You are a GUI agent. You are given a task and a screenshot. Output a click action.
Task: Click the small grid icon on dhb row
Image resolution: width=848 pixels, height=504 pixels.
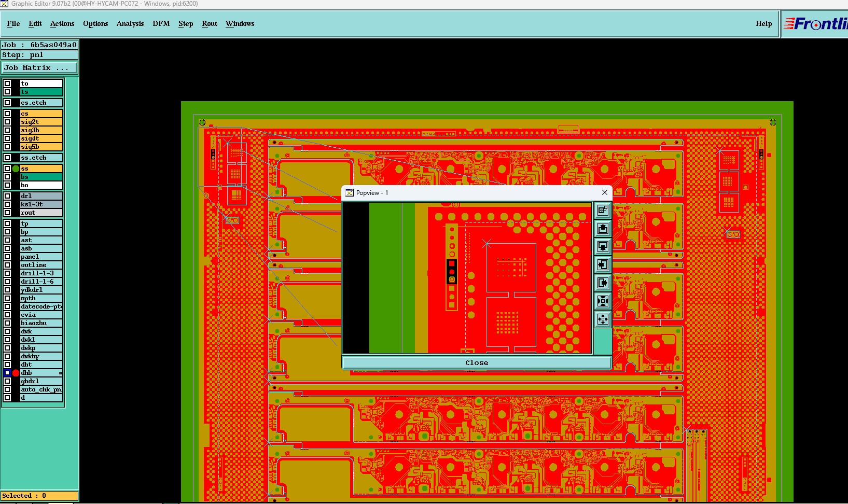click(60, 373)
